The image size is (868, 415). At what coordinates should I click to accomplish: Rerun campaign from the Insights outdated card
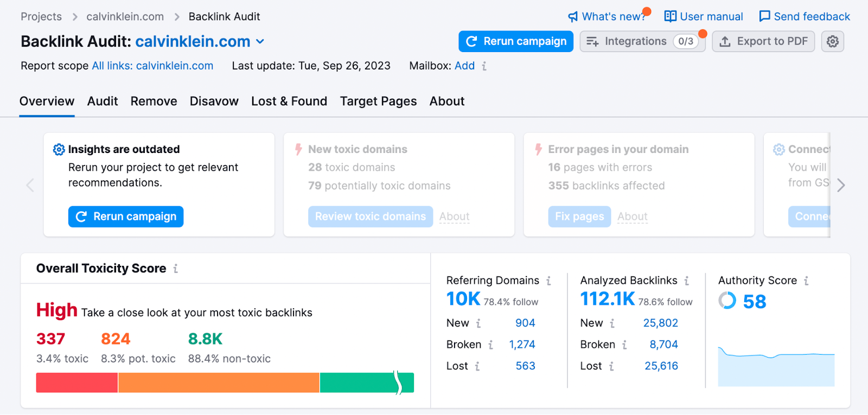[x=126, y=216]
